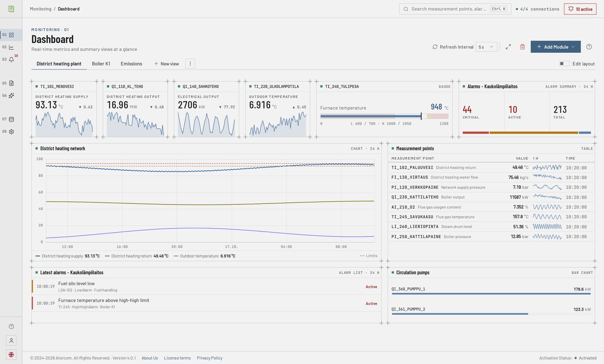This screenshot has height=364, width=604.
Task: Switch to the Boiler K1 tab
Action: point(101,64)
